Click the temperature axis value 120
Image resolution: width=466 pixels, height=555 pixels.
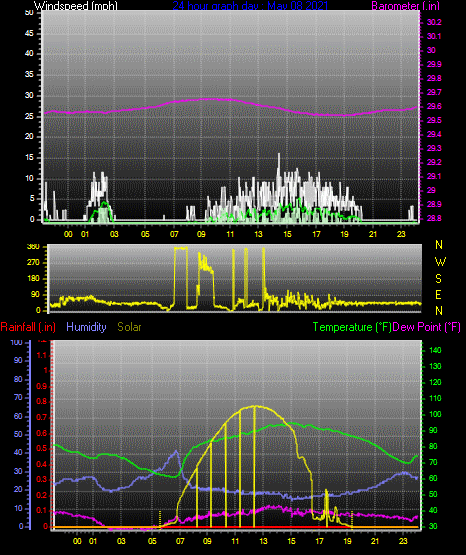[435, 383]
